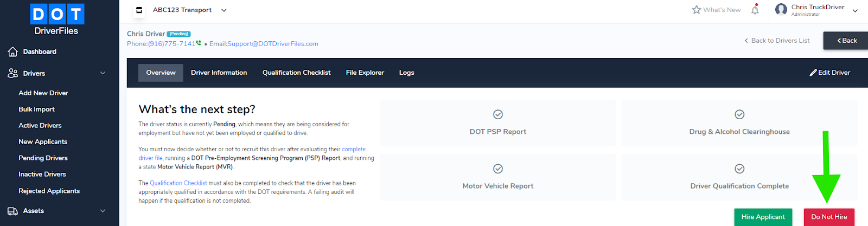The width and height of the screenshot is (868, 226).
Task: Collapse the Drivers menu chevron
Action: (x=103, y=73)
